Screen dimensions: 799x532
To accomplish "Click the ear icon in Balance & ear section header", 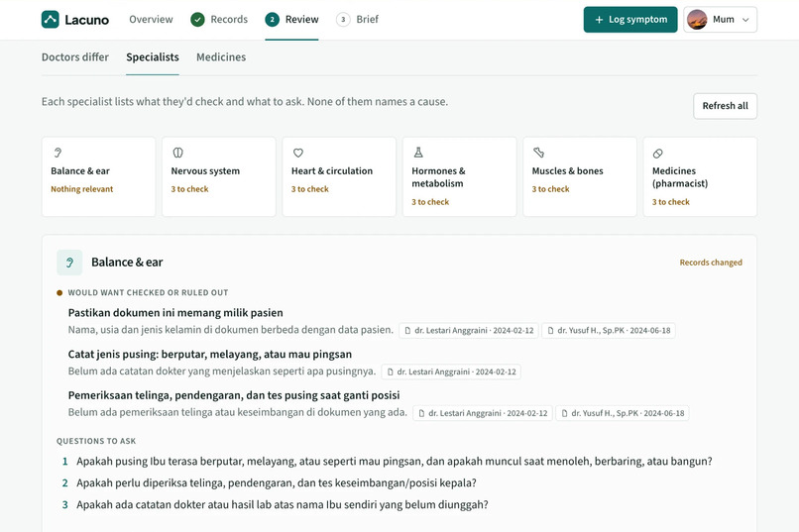I will 69,263.
